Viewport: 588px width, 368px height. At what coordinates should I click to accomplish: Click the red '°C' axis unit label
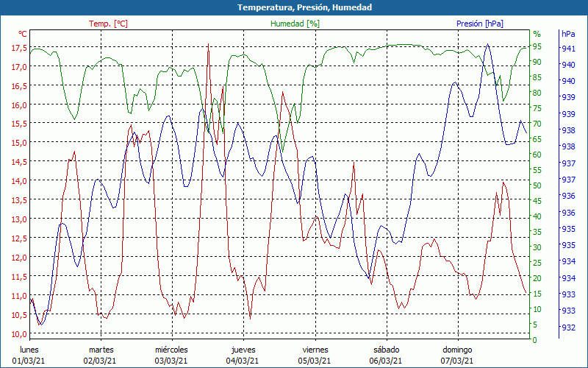23,34
